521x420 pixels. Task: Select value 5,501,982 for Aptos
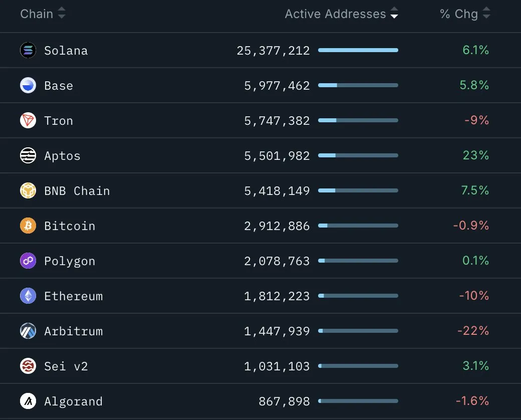[277, 156]
